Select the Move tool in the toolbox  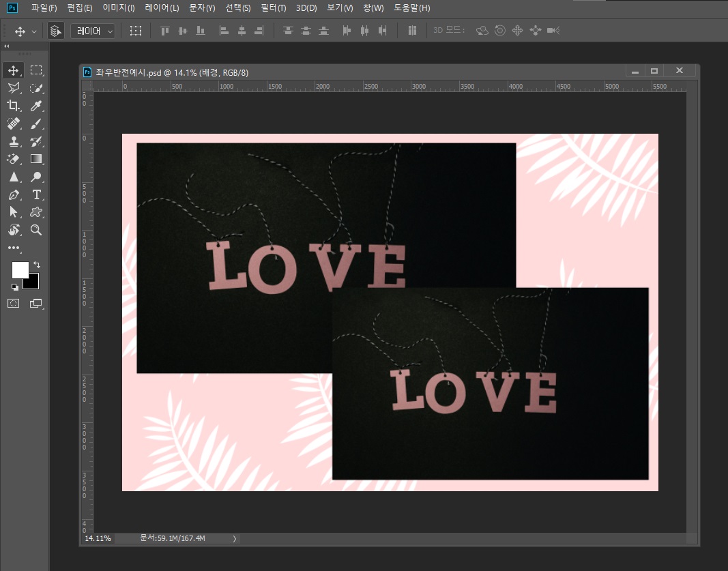point(14,70)
